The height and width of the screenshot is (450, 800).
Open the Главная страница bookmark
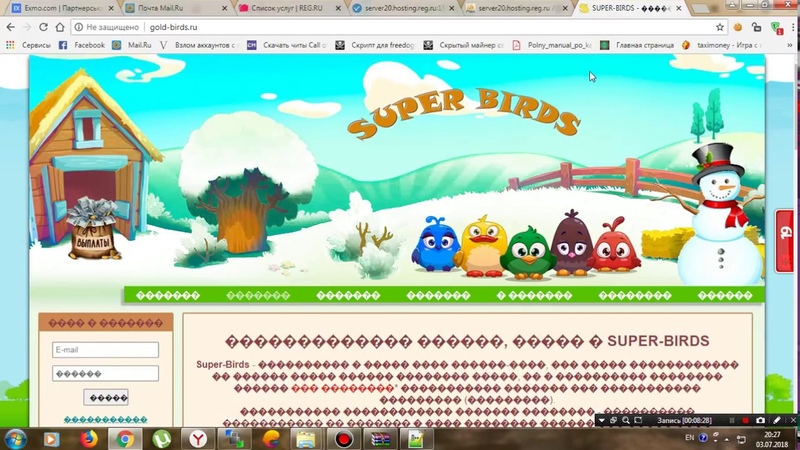[638, 45]
